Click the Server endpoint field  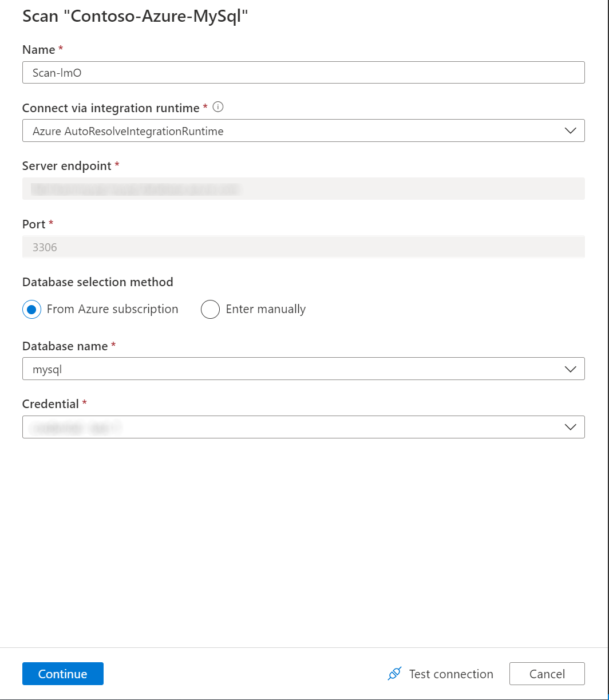coord(303,188)
